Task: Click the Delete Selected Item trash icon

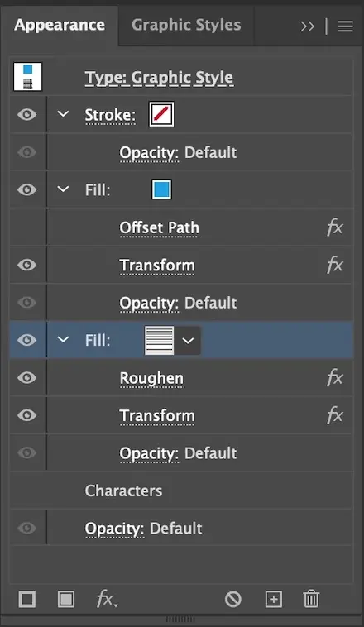Action: [x=311, y=599]
